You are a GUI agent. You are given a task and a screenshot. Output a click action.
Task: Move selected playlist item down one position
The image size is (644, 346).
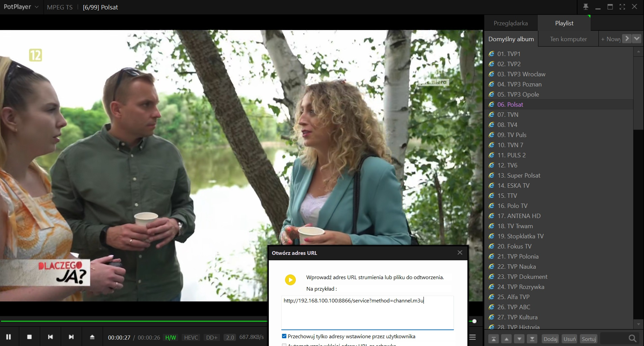(519, 339)
